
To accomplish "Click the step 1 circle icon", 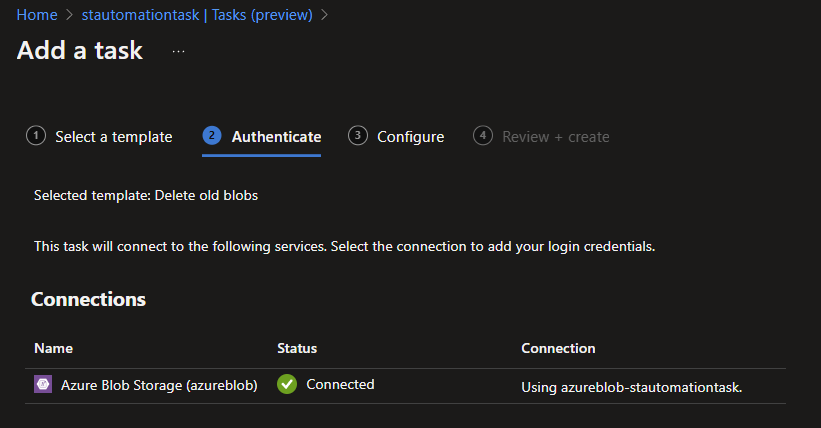I will [36, 136].
